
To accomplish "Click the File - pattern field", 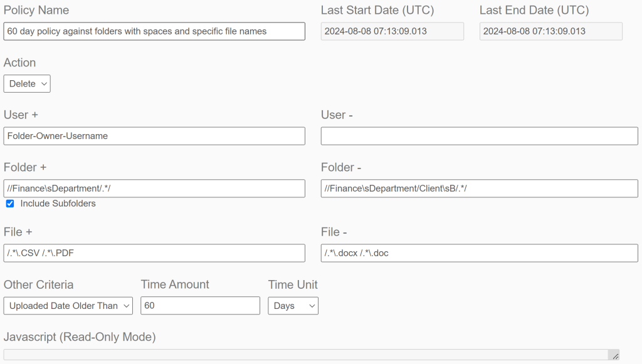I will pyautogui.click(x=479, y=253).
